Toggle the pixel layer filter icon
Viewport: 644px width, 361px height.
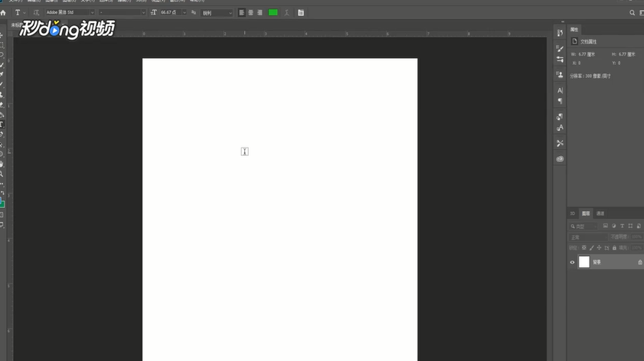(606, 226)
